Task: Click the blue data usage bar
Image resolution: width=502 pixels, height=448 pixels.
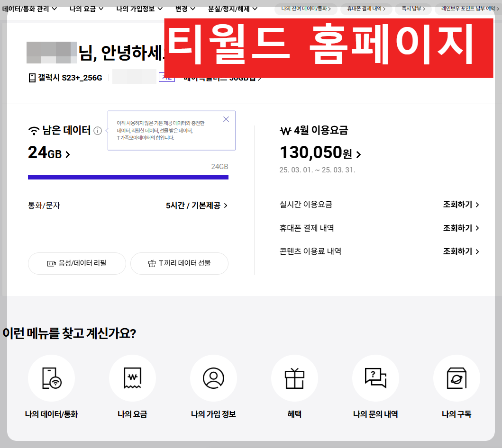Action: [x=128, y=177]
